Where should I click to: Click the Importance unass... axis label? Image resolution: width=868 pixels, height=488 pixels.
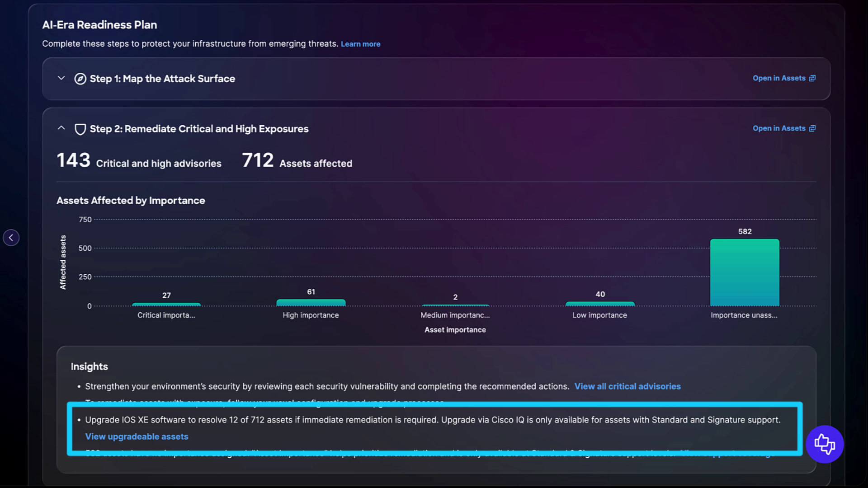[744, 315]
